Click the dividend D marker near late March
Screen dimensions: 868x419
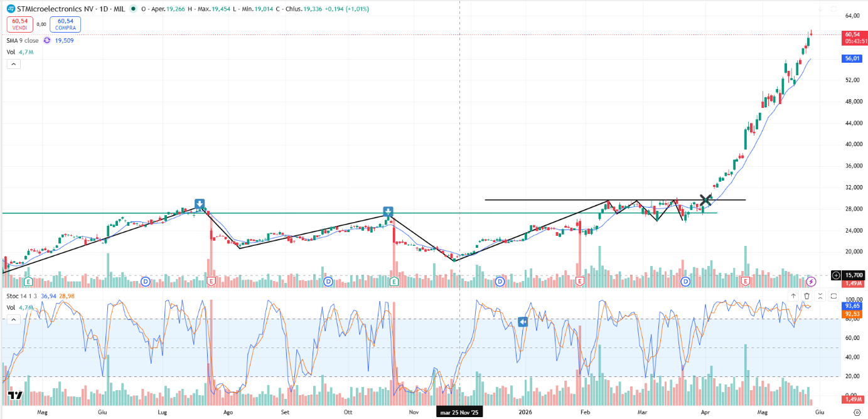686,282
